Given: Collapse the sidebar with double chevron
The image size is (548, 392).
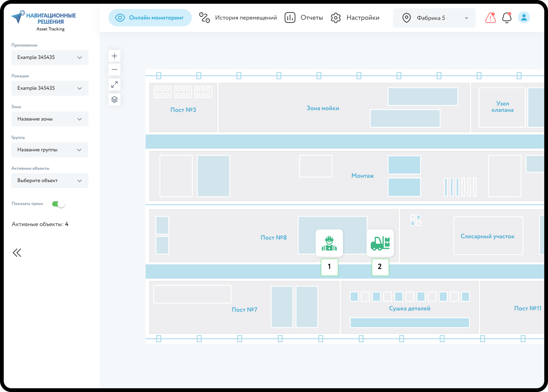Looking at the screenshot, I should (x=17, y=253).
